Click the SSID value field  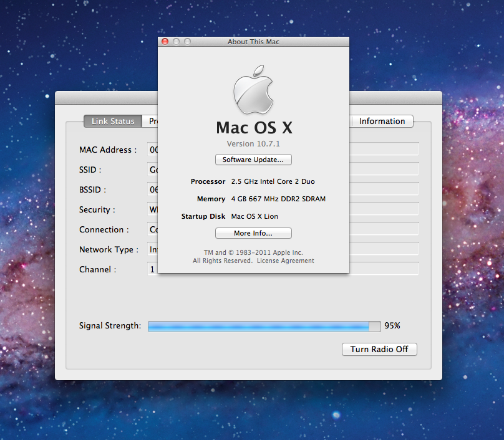(152, 170)
